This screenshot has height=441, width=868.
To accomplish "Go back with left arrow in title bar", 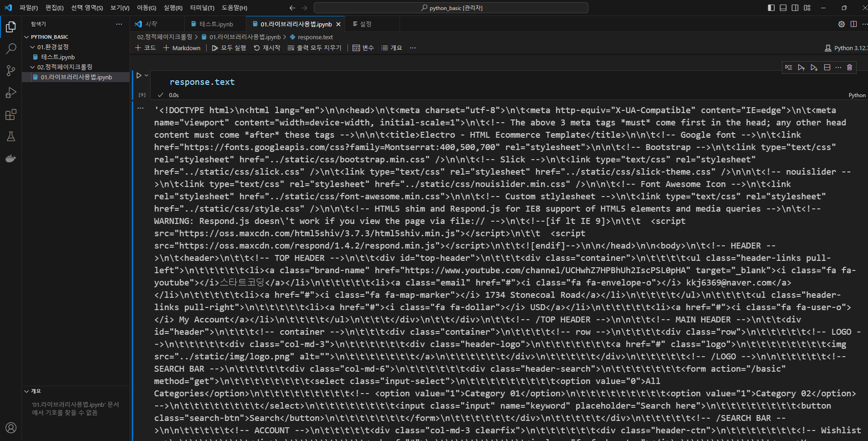I will (292, 8).
